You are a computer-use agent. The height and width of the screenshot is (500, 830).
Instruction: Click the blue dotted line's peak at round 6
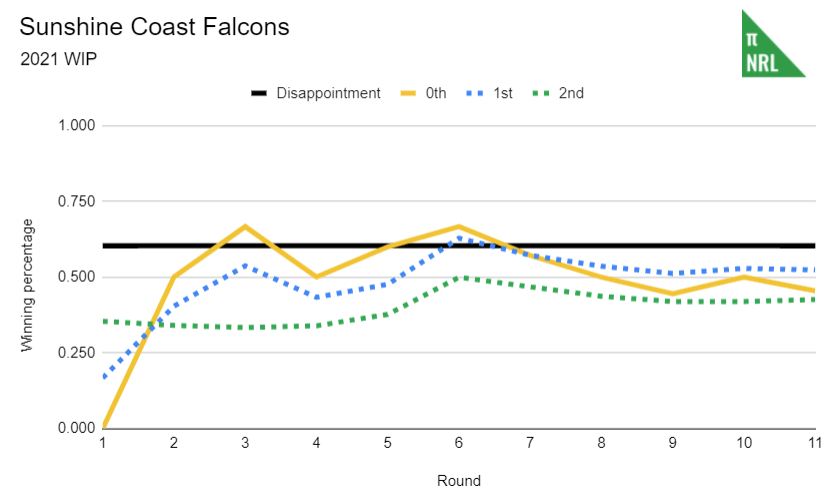[459, 238]
